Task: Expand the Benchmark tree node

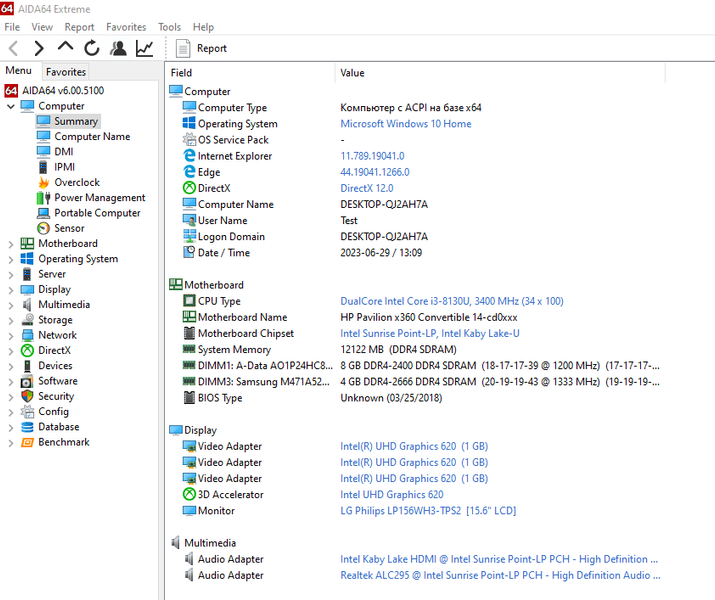Action: point(10,443)
